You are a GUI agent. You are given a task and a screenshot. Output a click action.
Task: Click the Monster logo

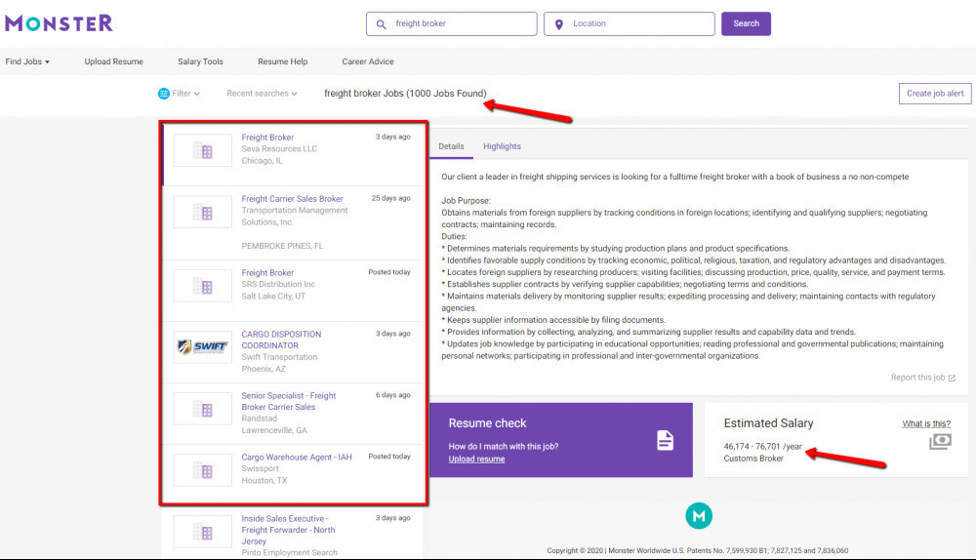click(x=60, y=23)
